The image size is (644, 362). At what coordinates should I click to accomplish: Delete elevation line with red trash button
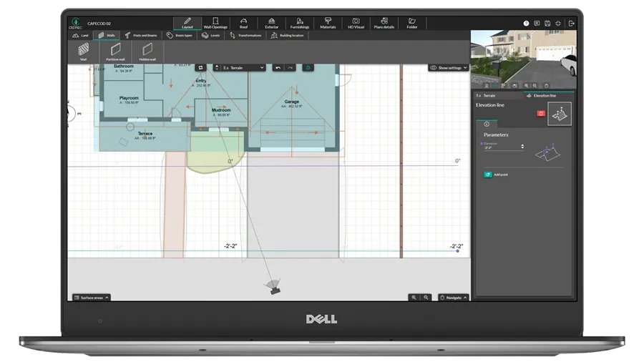pyautogui.click(x=541, y=113)
